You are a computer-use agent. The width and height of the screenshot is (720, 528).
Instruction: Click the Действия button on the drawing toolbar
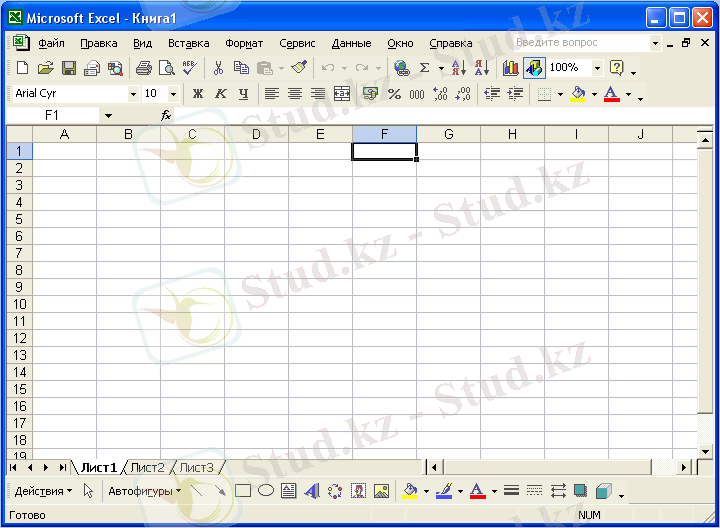pos(42,491)
